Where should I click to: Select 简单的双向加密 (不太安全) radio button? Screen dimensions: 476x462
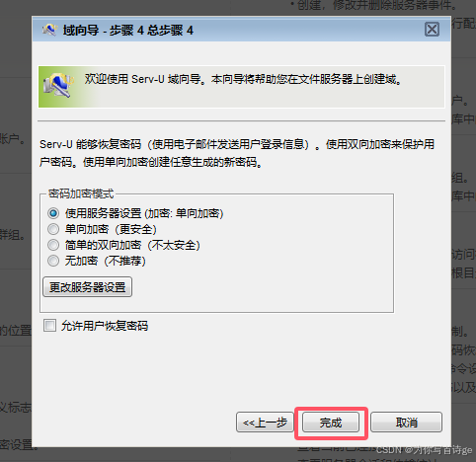pyautogui.click(x=53, y=245)
